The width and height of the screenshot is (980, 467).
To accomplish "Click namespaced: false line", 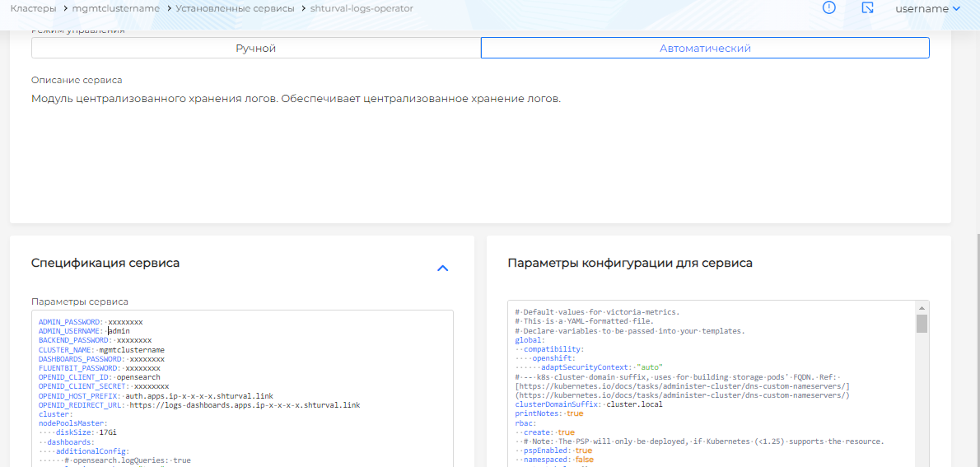I will [553, 460].
